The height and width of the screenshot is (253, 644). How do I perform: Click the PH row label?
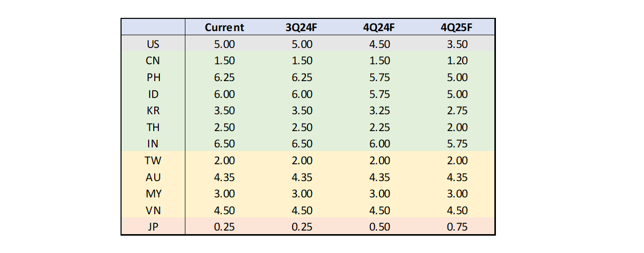click(153, 78)
